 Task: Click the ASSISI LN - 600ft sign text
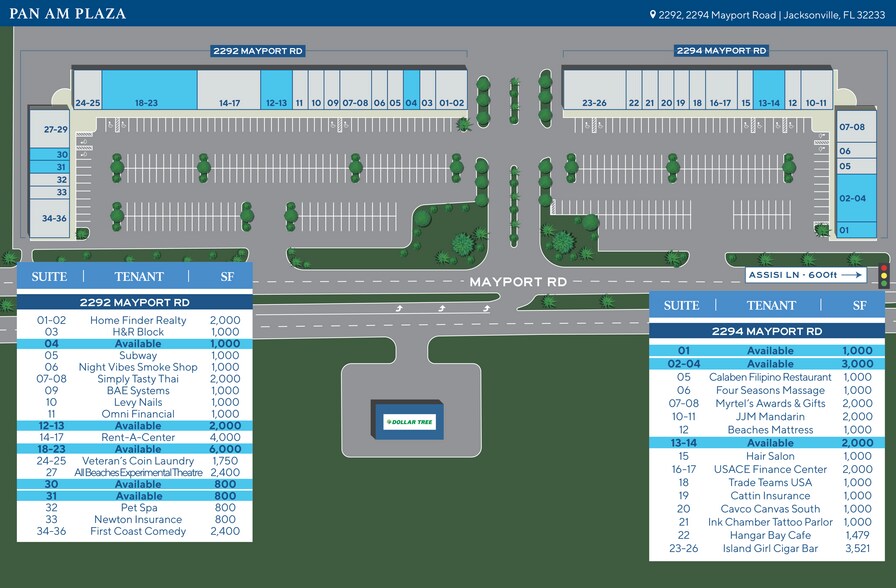[x=793, y=275]
